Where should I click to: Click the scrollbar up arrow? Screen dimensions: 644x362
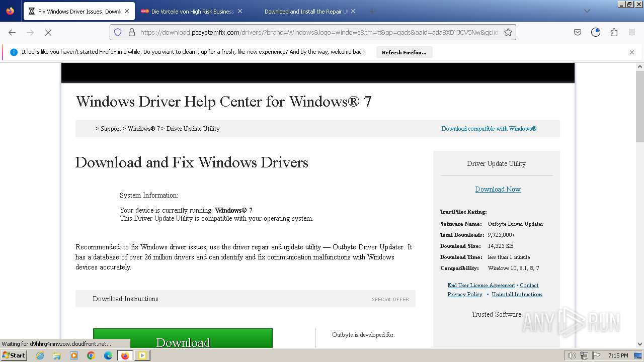pyautogui.click(x=640, y=66)
